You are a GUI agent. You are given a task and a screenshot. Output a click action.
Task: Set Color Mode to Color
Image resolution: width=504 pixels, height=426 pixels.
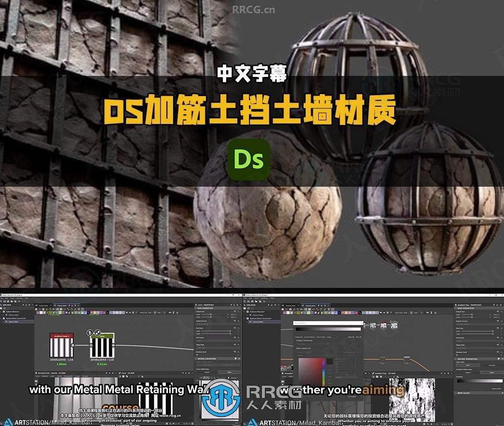(x=468, y=365)
